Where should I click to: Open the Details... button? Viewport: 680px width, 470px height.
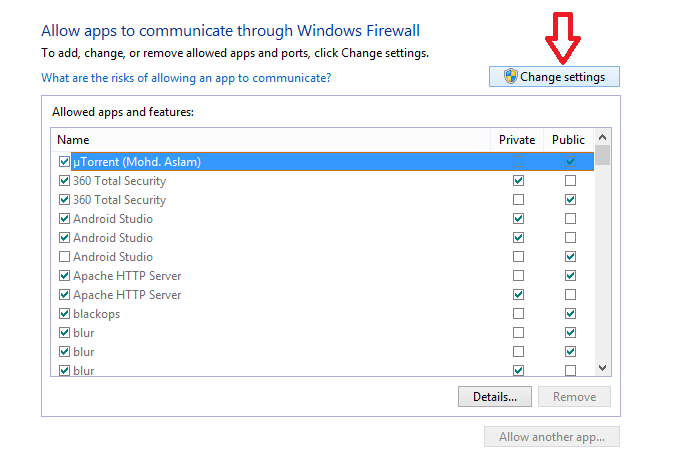495,397
